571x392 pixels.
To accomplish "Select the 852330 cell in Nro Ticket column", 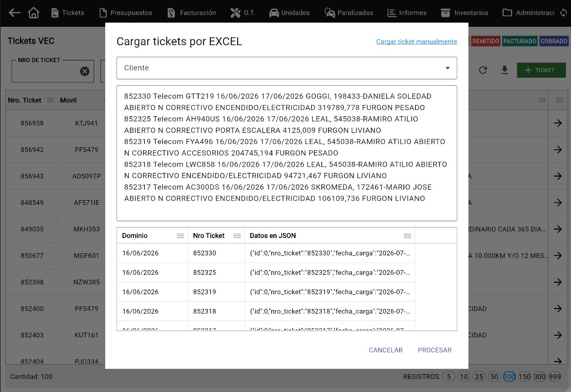I will [x=216, y=253].
